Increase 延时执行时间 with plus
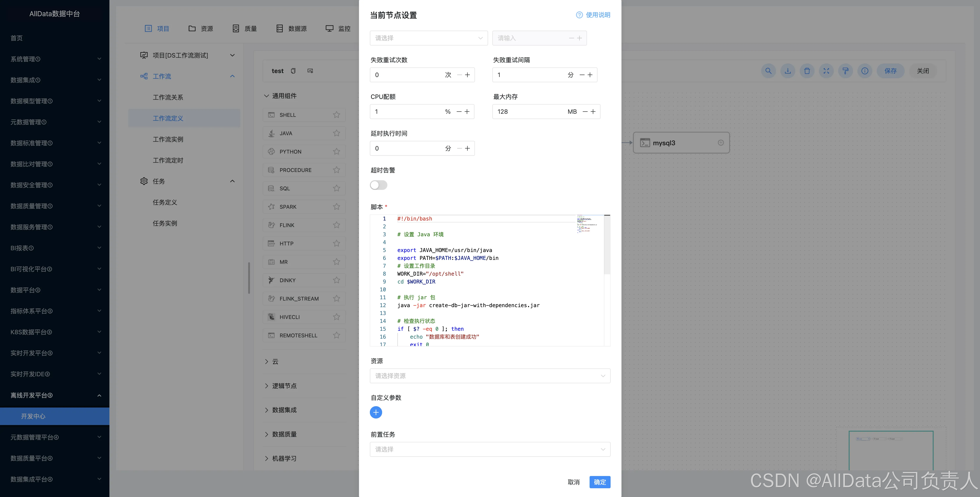Viewport: 980px width, 497px height. 467,148
